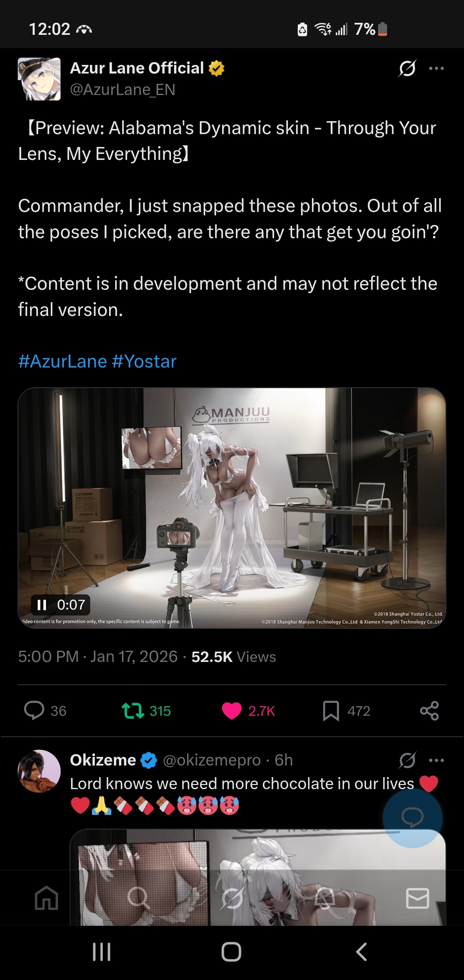The image size is (464, 980).
Task: Toggle bookmark on the post
Action: point(331,710)
